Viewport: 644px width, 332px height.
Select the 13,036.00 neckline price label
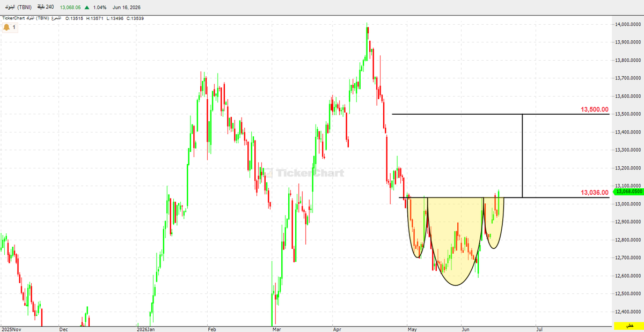595,192
